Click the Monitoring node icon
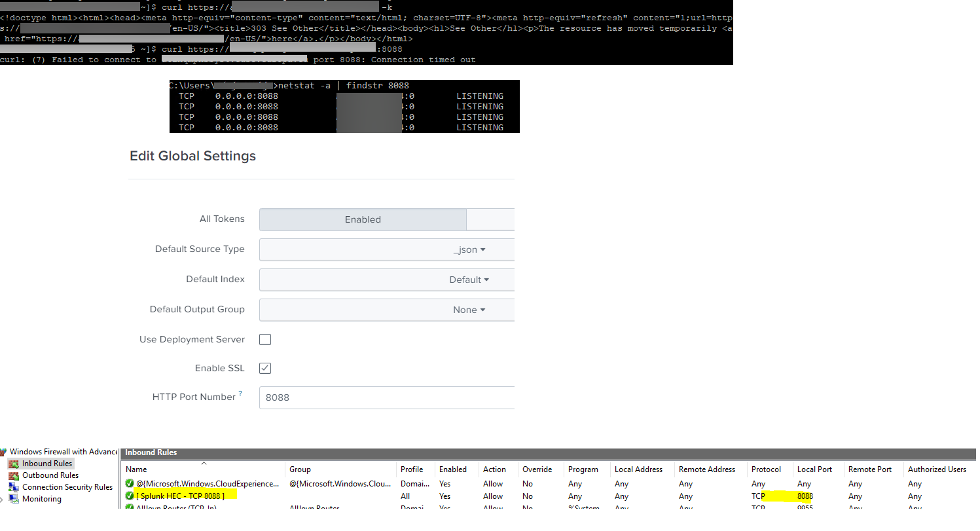This screenshot has height=531, width=980. pos(13,499)
